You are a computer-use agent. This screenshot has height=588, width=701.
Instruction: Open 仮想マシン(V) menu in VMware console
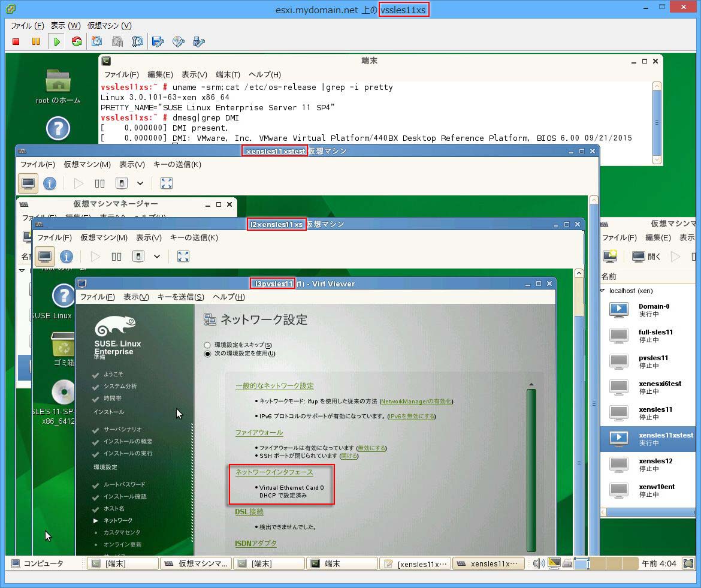pos(110,26)
